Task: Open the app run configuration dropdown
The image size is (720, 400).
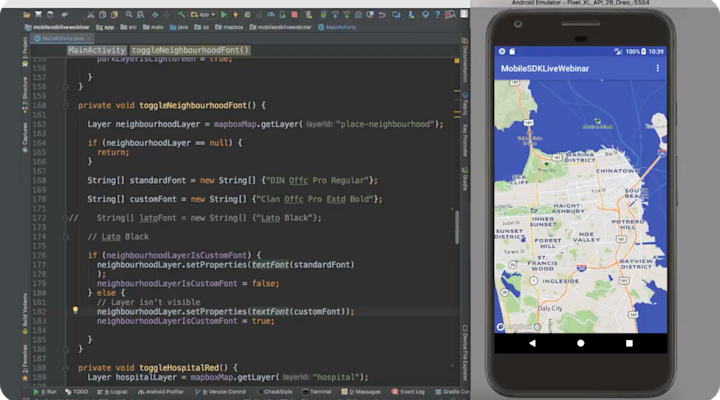Action: (203, 15)
